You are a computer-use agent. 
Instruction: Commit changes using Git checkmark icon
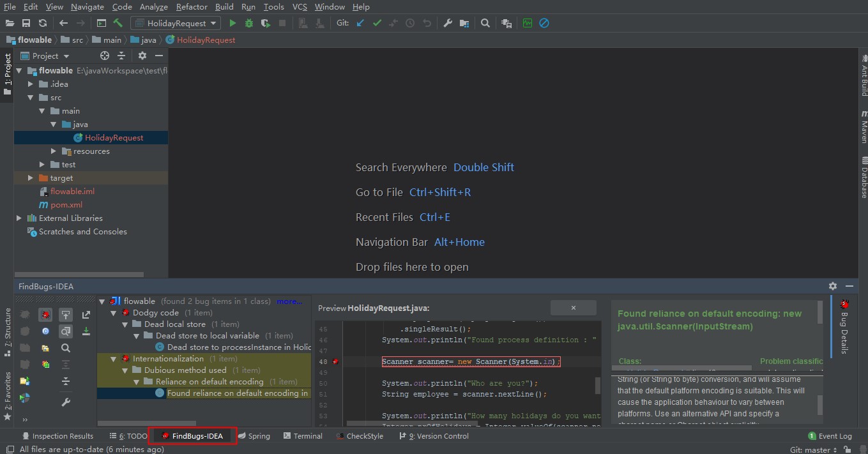[x=377, y=23]
